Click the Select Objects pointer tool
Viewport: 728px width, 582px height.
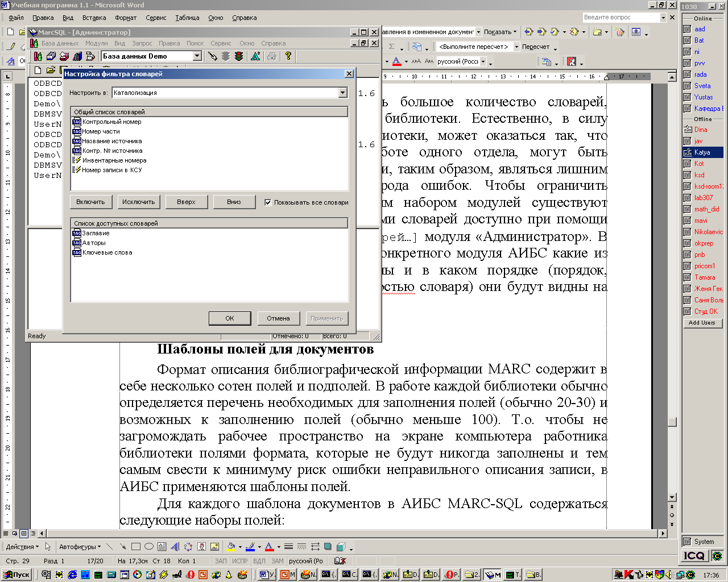point(48,547)
